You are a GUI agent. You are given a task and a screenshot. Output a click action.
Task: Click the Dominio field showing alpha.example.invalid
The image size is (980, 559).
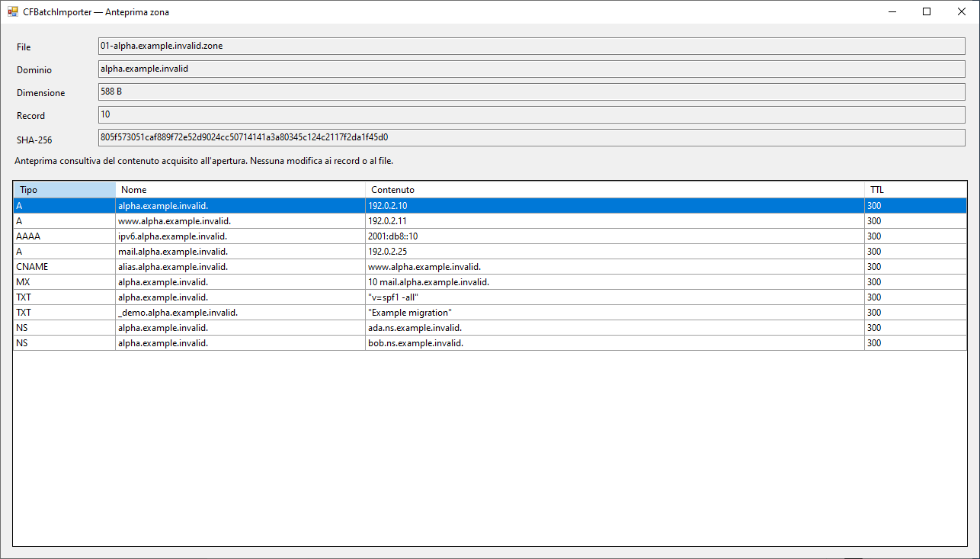532,69
